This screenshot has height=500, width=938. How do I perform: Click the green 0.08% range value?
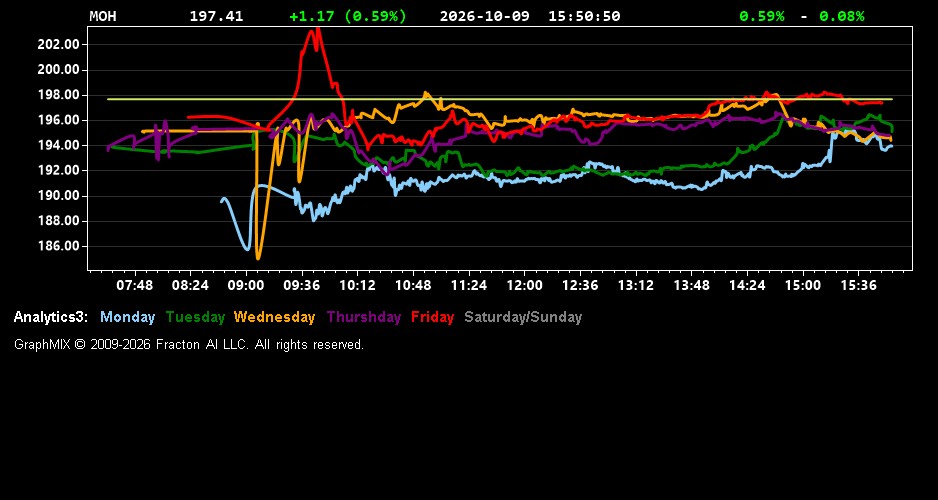(842, 16)
